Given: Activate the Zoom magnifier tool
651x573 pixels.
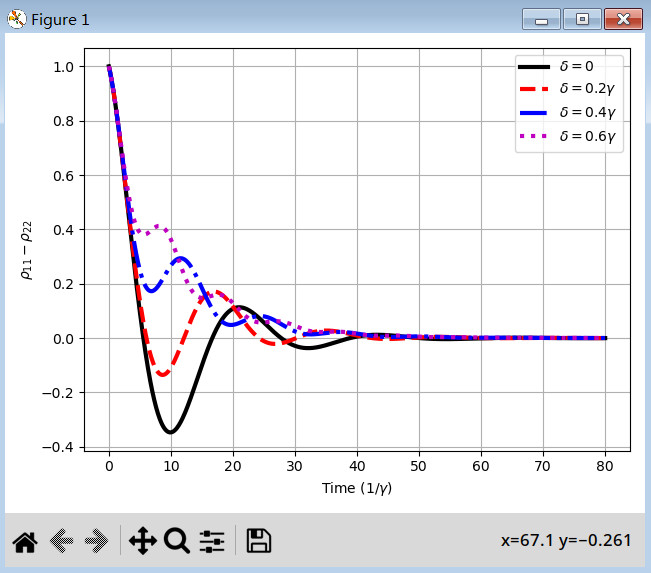Looking at the screenshot, I should [x=177, y=541].
